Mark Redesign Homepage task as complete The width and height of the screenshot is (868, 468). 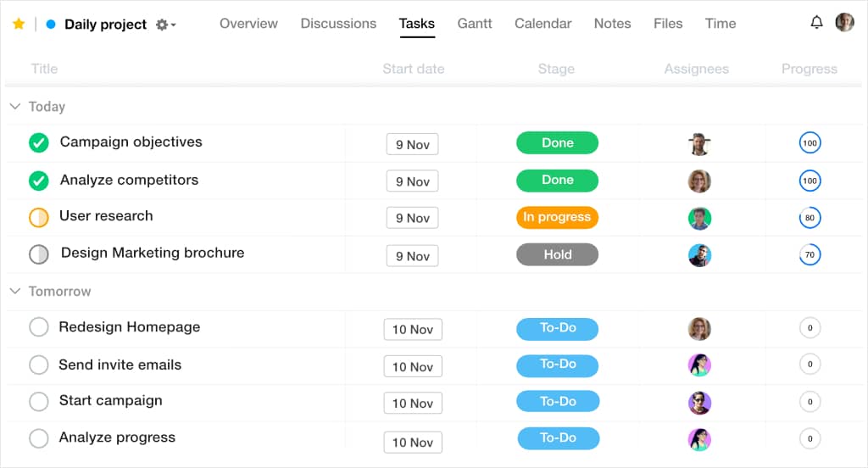pos(39,327)
